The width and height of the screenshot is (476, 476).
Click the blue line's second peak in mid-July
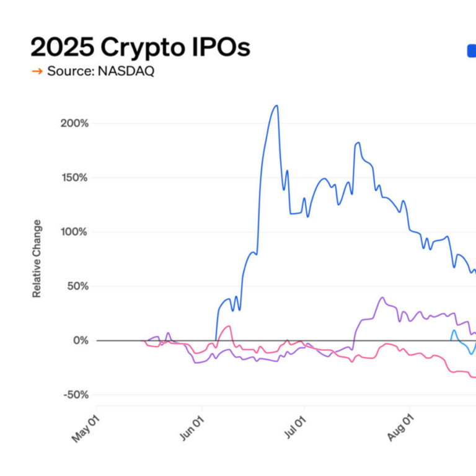pos(358,143)
